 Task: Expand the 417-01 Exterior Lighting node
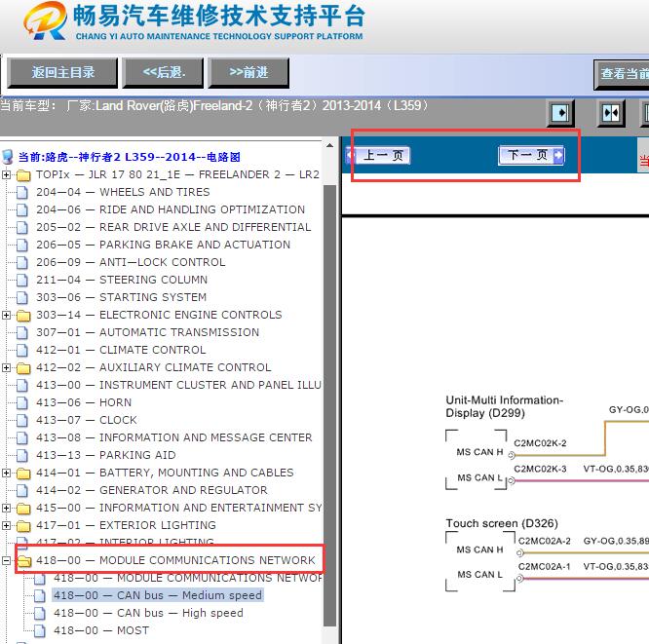(x=6, y=525)
